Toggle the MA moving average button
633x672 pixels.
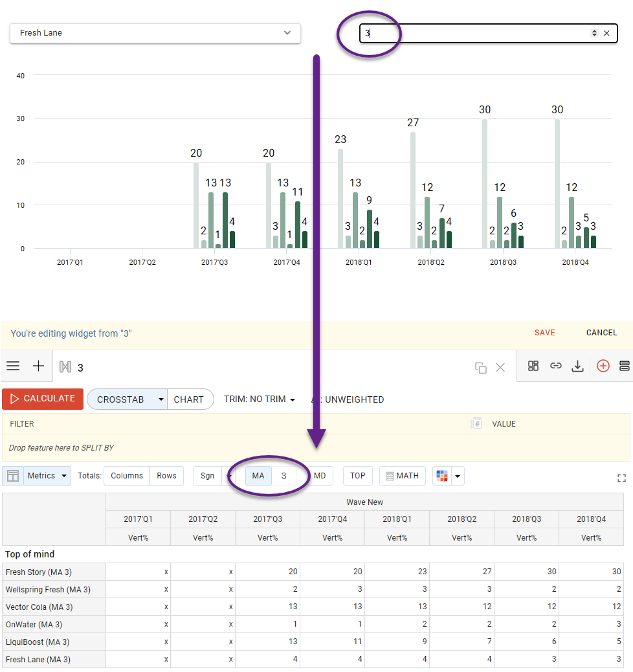pos(258,476)
